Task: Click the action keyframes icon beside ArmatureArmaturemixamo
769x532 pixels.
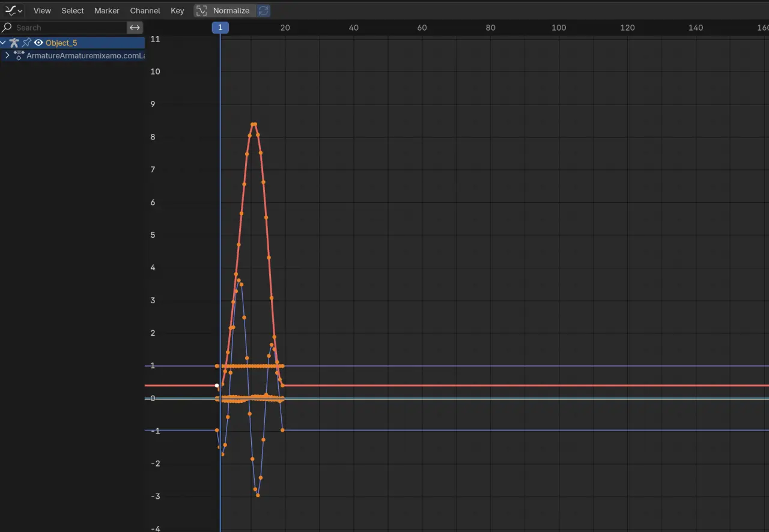Action: click(x=19, y=55)
